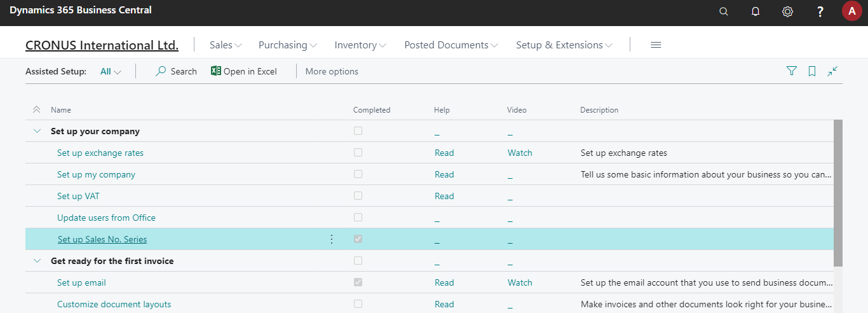Viewport: 868px width, 313px height.
Task: Toggle Completed checkbox for Get ready for first invoice
Action: (358, 261)
